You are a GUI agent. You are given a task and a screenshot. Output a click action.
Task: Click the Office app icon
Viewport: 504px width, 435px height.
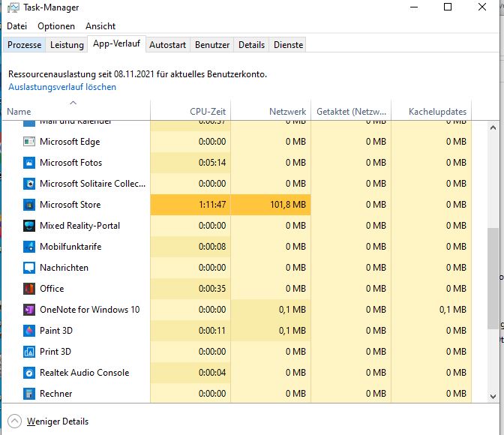point(29,289)
